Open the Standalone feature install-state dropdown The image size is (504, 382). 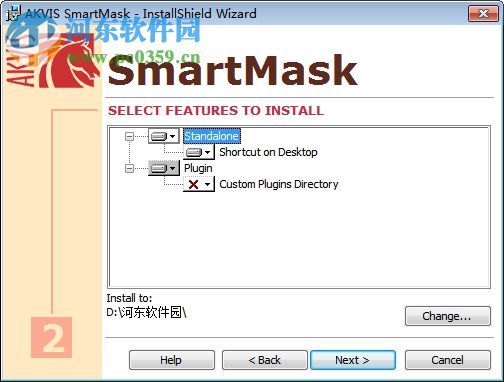pos(163,136)
